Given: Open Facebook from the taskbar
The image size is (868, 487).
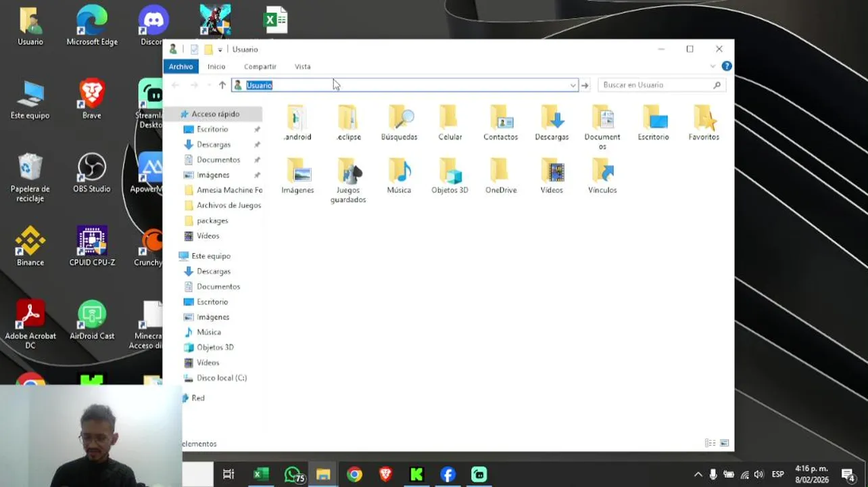Looking at the screenshot, I should pos(448,475).
